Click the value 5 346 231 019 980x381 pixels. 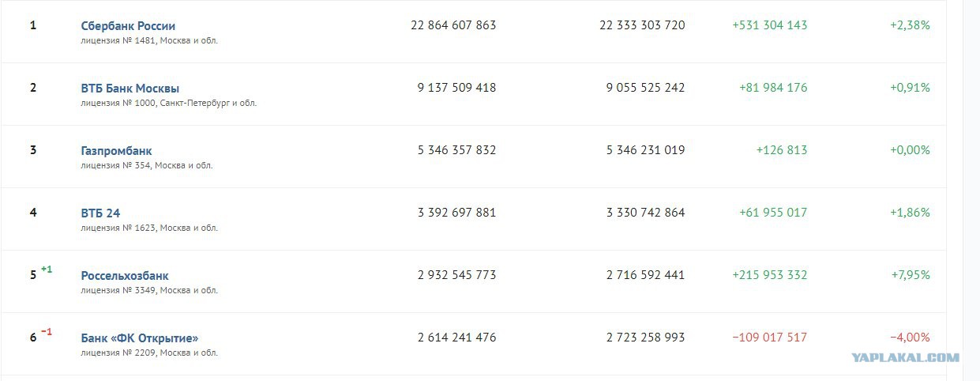tap(646, 150)
